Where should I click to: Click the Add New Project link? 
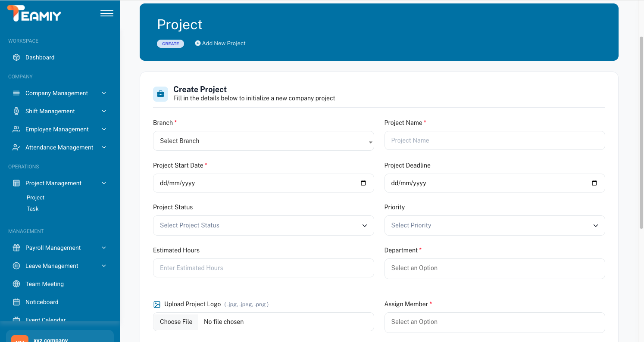[220, 44]
